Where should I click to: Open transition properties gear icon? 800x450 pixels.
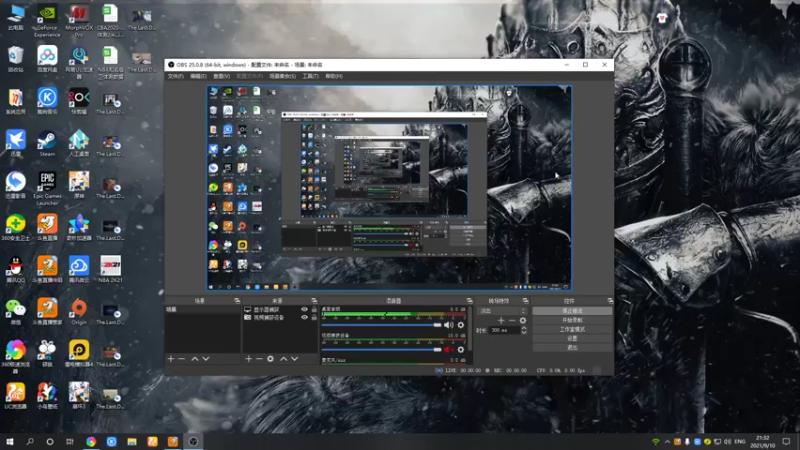tap(522, 320)
